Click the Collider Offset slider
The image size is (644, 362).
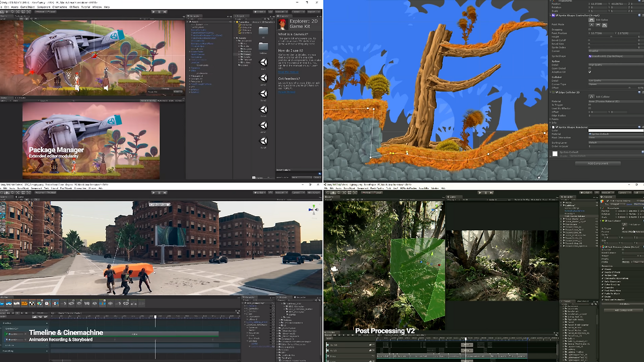coord(612,87)
